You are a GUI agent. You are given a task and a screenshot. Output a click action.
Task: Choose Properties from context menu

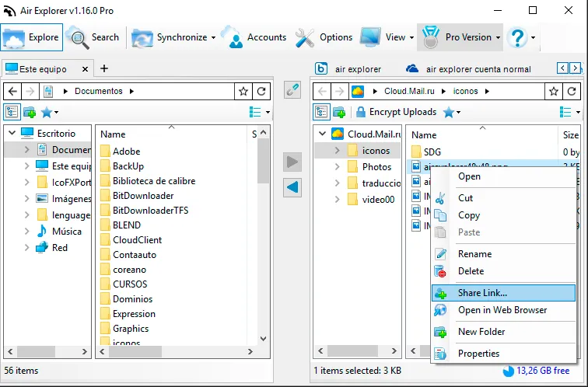tap(503, 354)
